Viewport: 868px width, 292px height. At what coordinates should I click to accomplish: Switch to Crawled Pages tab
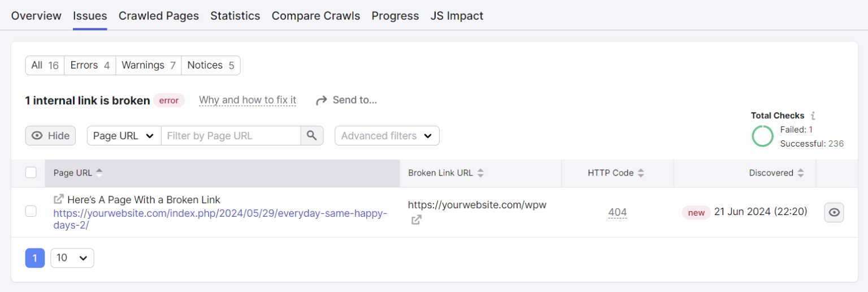pos(159,16)
